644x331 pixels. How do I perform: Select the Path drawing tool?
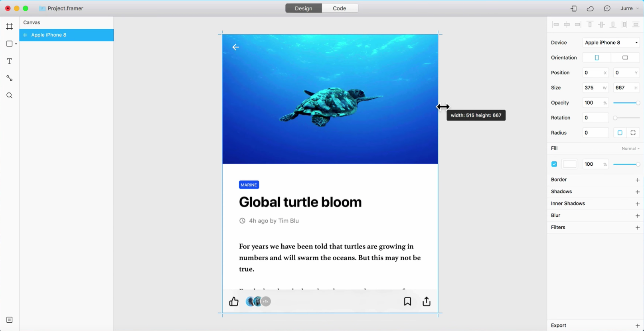point(10,78)
